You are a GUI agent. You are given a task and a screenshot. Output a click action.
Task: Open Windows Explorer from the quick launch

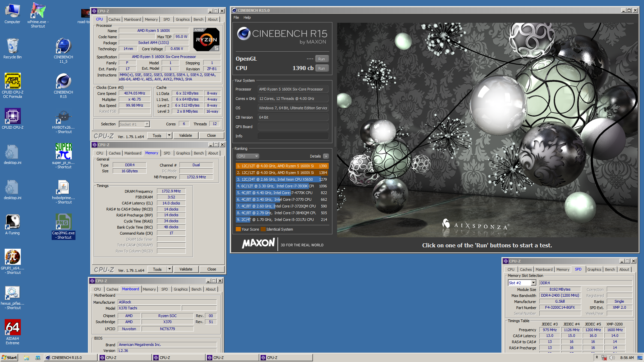[x=26, y=358]
